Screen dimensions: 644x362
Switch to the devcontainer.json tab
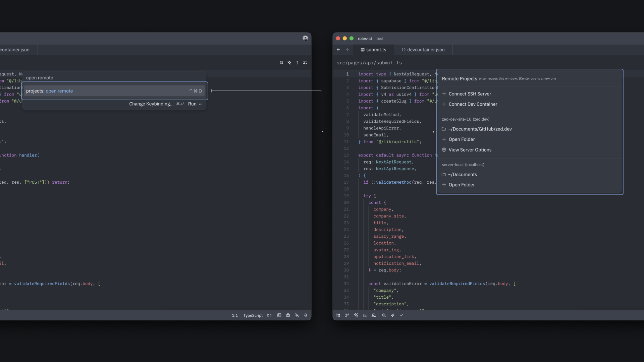click(423, 50)
